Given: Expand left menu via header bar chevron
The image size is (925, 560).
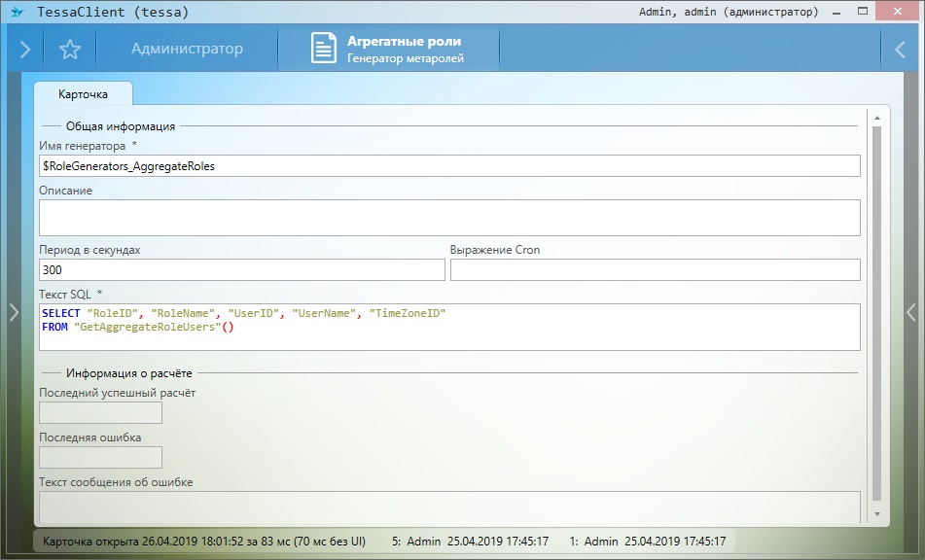Looking at the screenshot, I should tap(25, 50).
